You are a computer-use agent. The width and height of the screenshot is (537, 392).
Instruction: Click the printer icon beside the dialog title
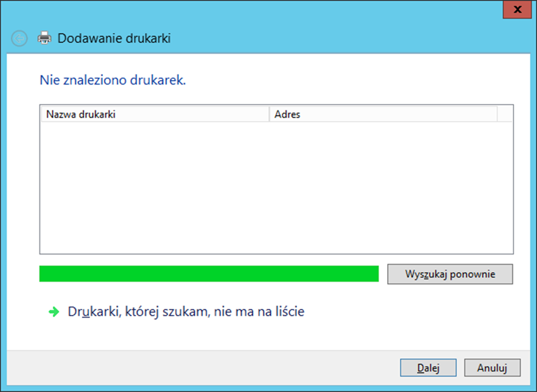[x=44, y=38]
